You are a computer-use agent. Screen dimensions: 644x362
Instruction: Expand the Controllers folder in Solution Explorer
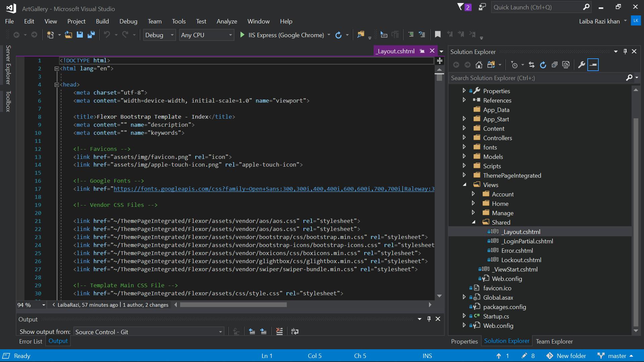coord(464,137)
